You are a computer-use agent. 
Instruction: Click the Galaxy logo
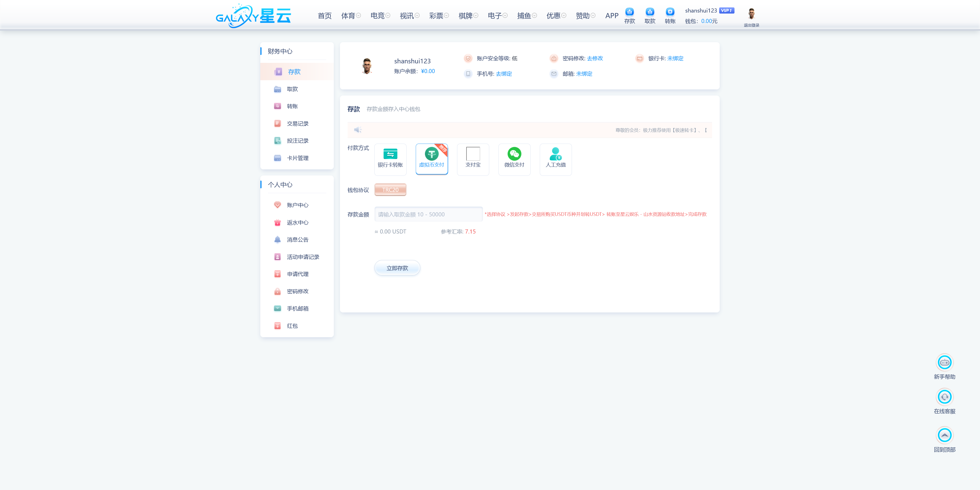click(253, 16)
